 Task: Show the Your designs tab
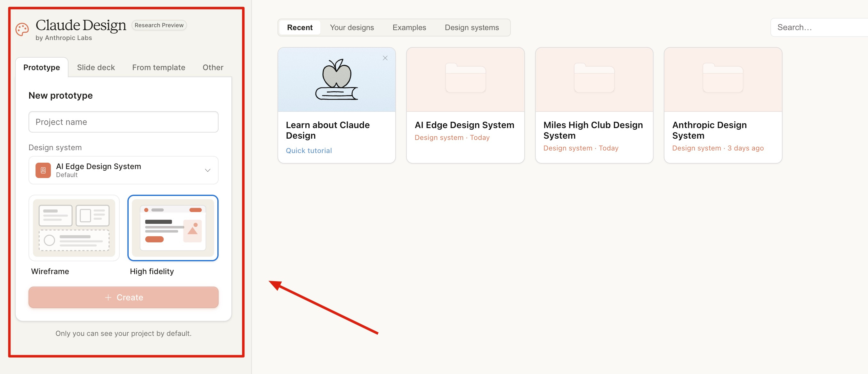click(351, 28)
